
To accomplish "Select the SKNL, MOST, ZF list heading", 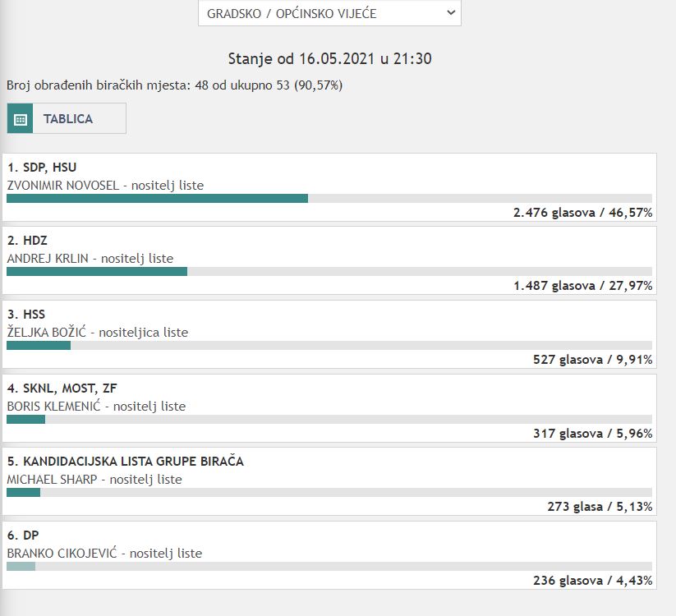I will [x=57, y=388].
